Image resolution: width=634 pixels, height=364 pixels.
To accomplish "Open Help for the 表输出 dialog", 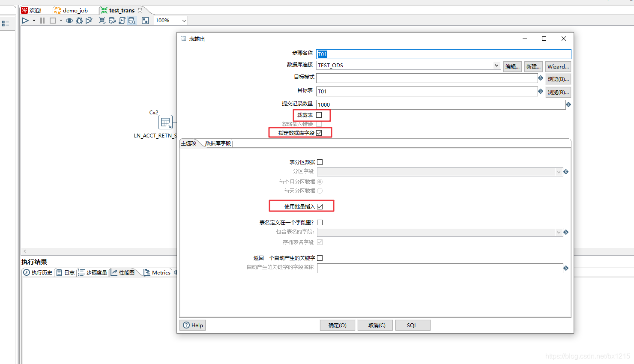I will click(x=193, y=325).
